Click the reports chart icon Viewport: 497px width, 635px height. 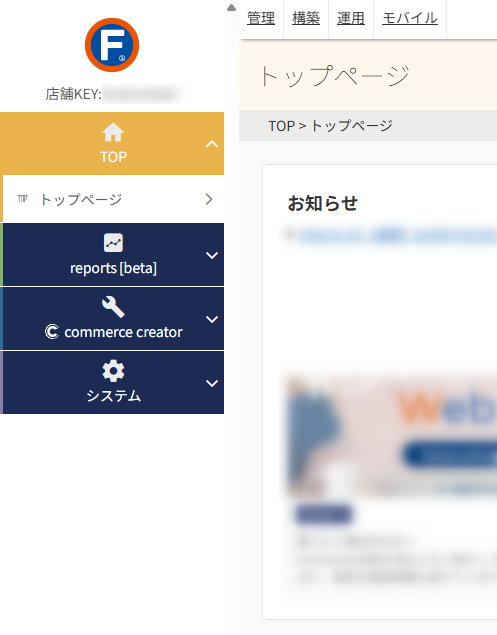[x=113, y=243]
